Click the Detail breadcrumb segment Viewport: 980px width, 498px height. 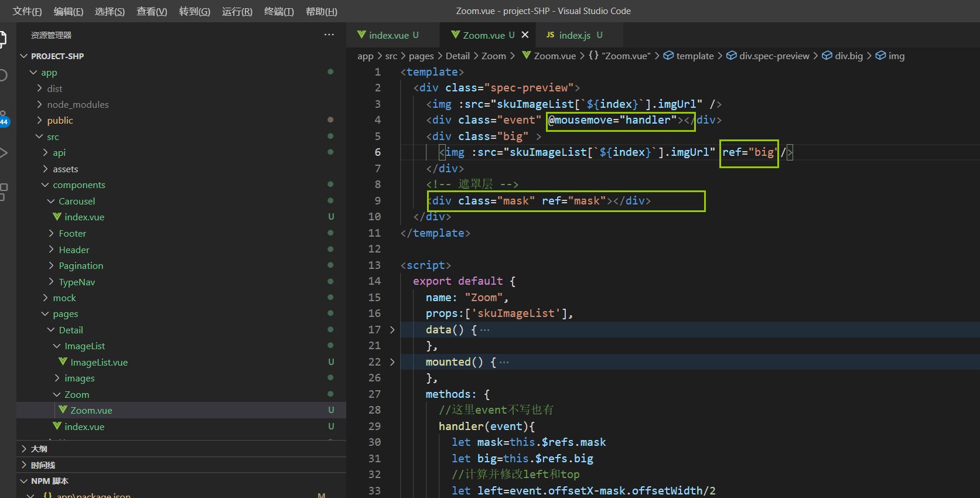click(x=457, y=56)
